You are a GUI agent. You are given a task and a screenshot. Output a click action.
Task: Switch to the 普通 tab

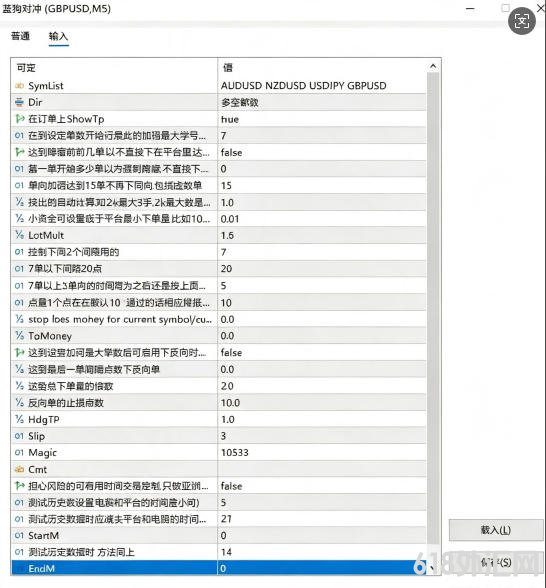tap(20, 36)
